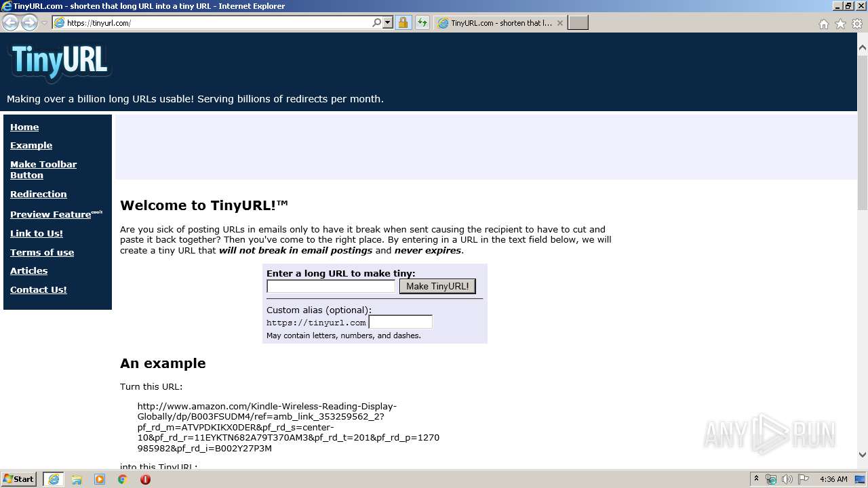Click the TinyURL logo
Image resolution: width=868 pixels, height=488 pixels.
coord(60,61)
